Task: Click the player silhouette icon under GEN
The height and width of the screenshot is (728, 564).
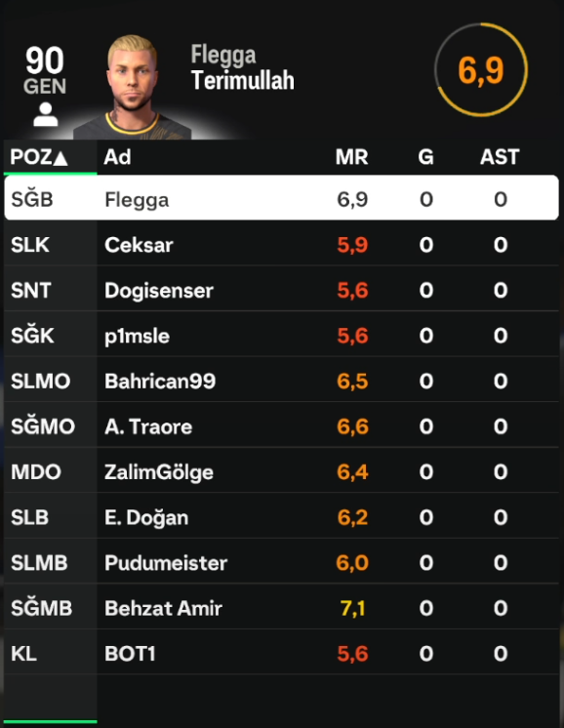Action: (46, 115)
